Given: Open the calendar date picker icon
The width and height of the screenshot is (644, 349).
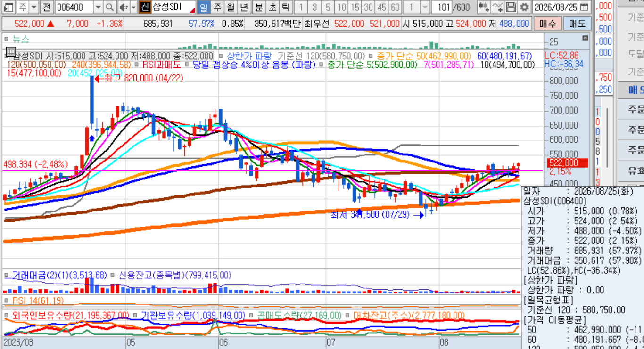Looking at the screenshot, I should pyautogui.click(x=584, y=7).
